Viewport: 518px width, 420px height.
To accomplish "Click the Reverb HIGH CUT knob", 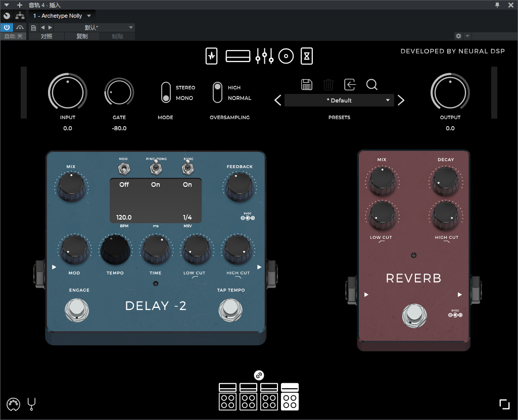I will (x=446, y=216).
